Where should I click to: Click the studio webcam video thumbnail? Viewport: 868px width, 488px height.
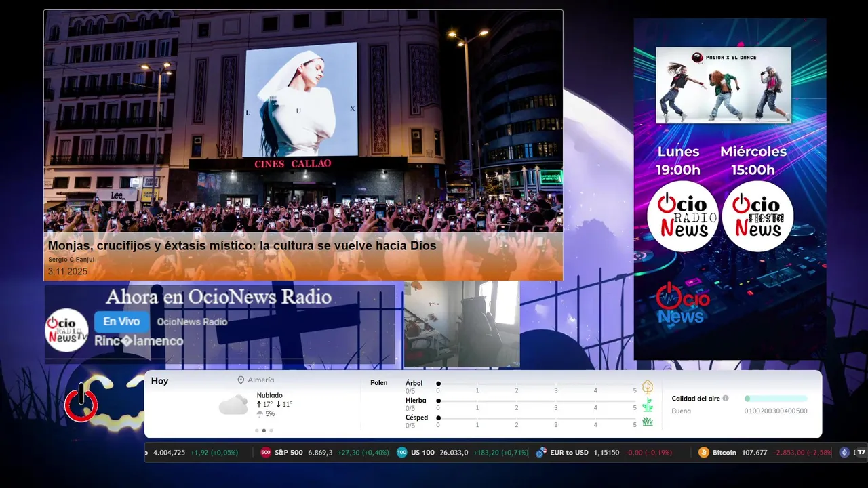pyautogui.click(x=462, y=324)
